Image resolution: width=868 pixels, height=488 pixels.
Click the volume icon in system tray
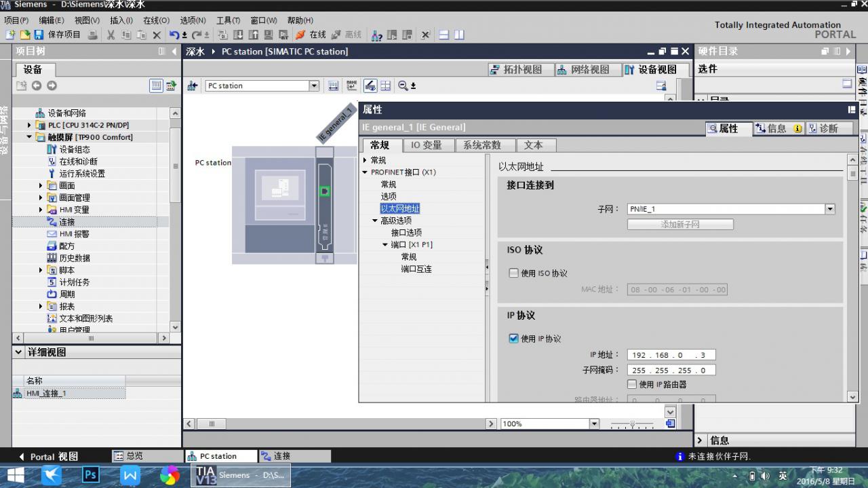766,476
